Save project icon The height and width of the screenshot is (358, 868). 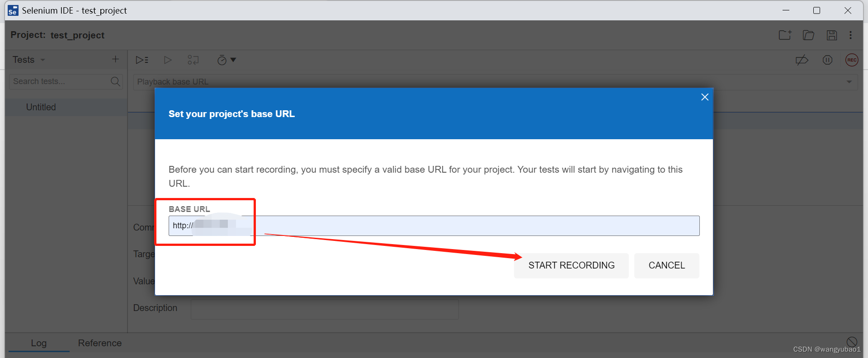[832, 35]
